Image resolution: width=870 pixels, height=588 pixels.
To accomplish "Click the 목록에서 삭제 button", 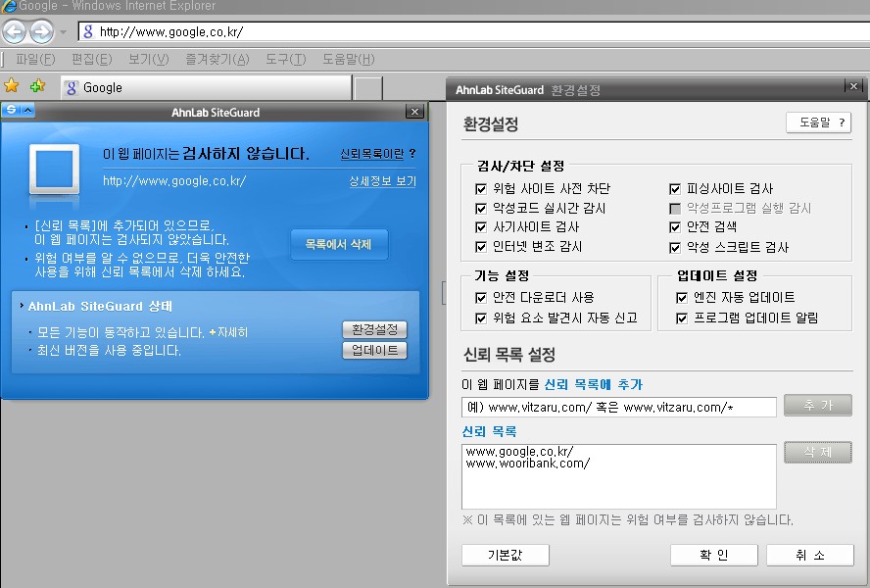I will click(x=338, y=244).
